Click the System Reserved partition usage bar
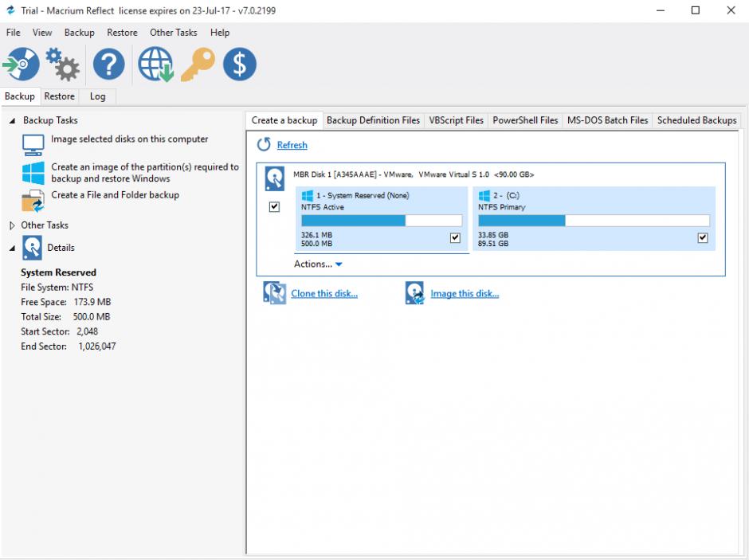Screen dimensions: 749x560 [x=382, y=221]
